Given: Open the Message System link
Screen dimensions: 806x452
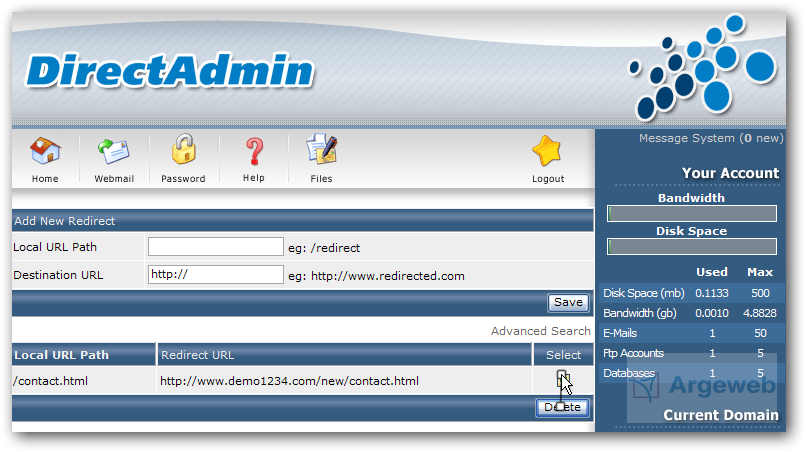Looking at the screenshot, I should pyautogui.click(x=711, y=138).
